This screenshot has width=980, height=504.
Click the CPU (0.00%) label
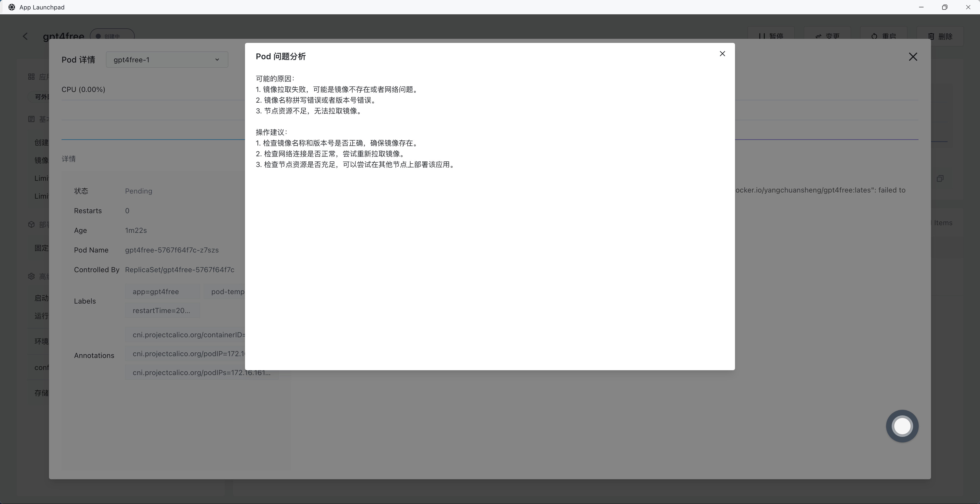pyautogui.click(x=83, y=89)
